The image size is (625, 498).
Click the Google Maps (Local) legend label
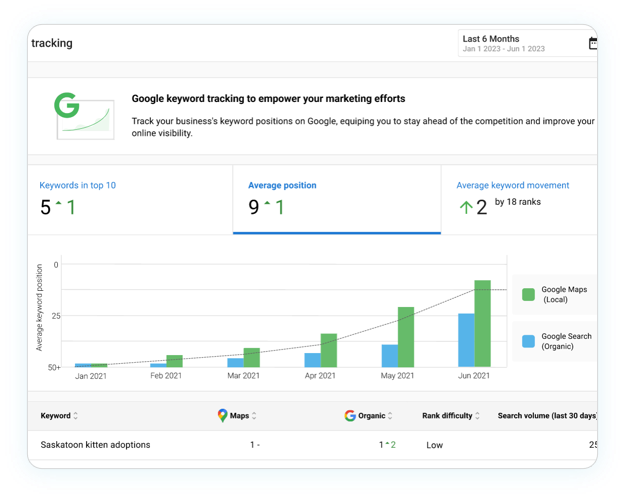pyautogui.click(x=564, y=295)
